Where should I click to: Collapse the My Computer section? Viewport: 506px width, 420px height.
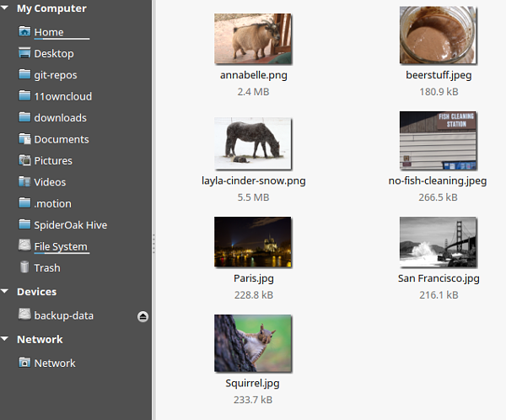point(7,8)
